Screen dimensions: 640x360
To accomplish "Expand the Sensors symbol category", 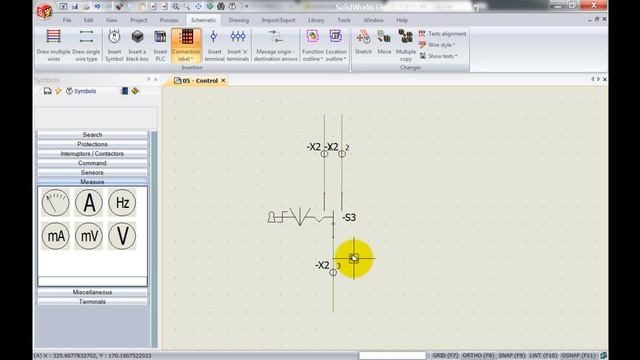I will pos(92,172).
